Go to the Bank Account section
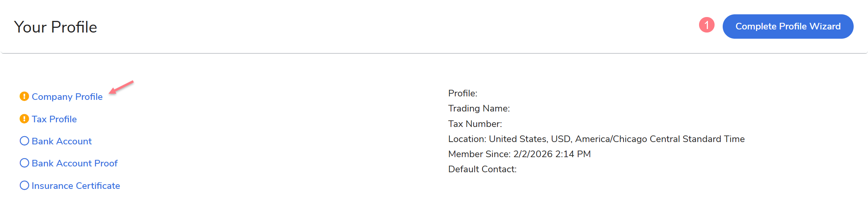 pos(62,141)
